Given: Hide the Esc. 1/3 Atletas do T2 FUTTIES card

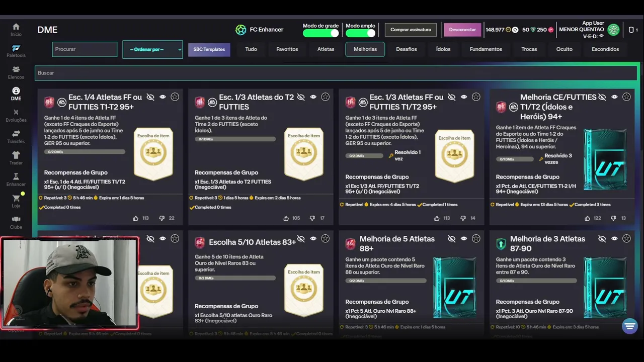Looking at the screenshot, I should [x=301, y=97].
